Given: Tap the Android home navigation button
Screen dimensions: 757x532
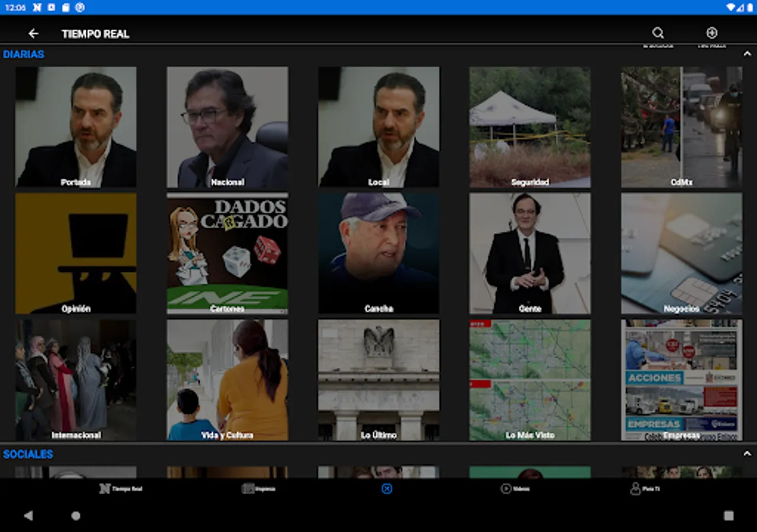Looking at the screenshot, I should pos(76,515).
